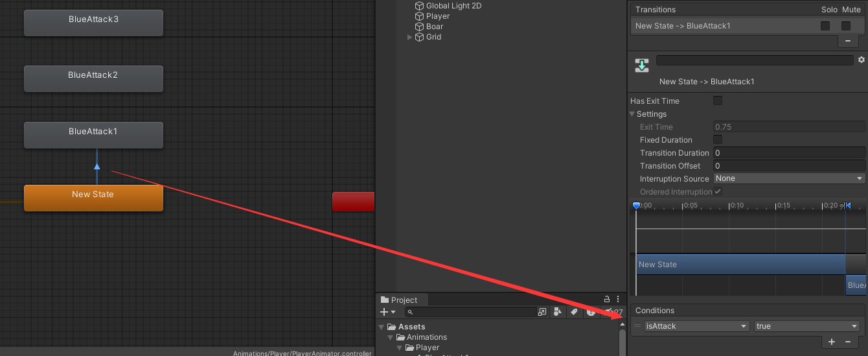The height and width of the screenshot is (356, 868).
Task: Click the transition icon in the Inspector header
Action: (x=642, y=65)
